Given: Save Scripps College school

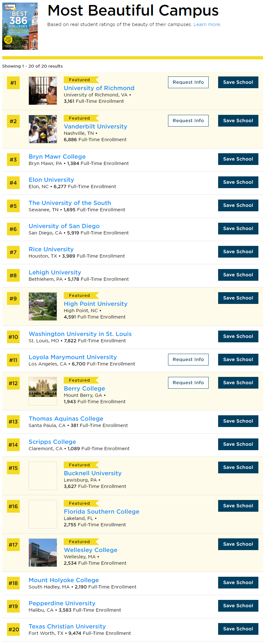Looking at the screenshot, I should pyautogui.click(x=238, y=444).
